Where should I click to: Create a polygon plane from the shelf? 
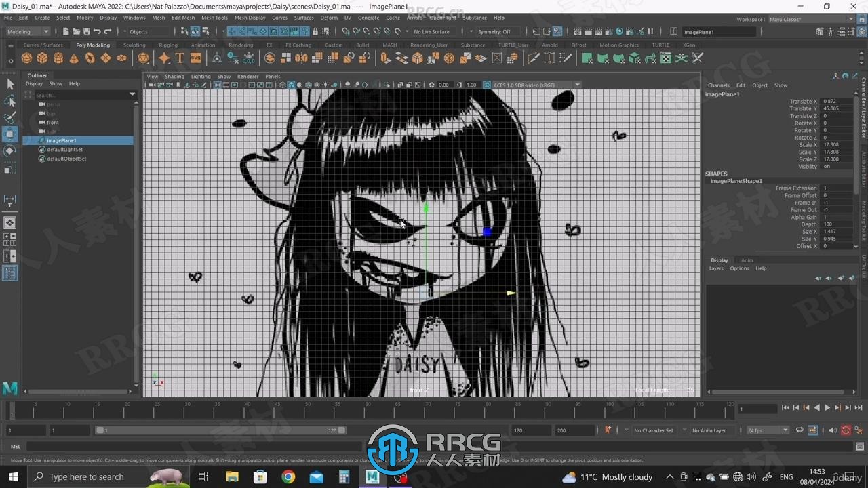106,58
